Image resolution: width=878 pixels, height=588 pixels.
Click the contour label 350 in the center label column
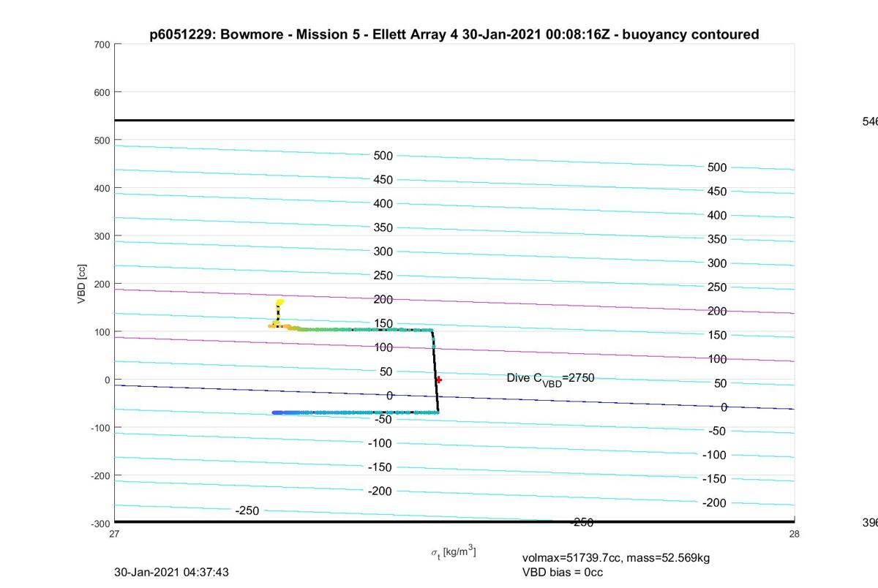[x=383, y=227]
